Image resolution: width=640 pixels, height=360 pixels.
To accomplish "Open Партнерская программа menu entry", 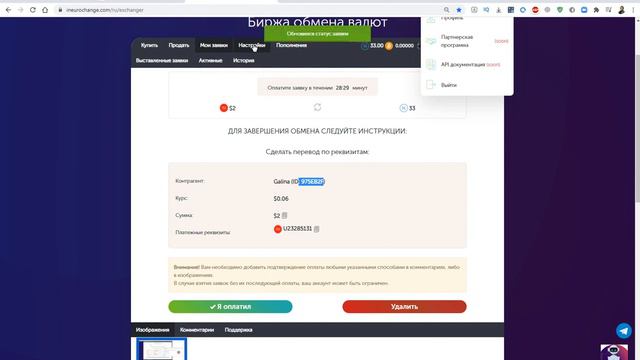I will [457, 41].
